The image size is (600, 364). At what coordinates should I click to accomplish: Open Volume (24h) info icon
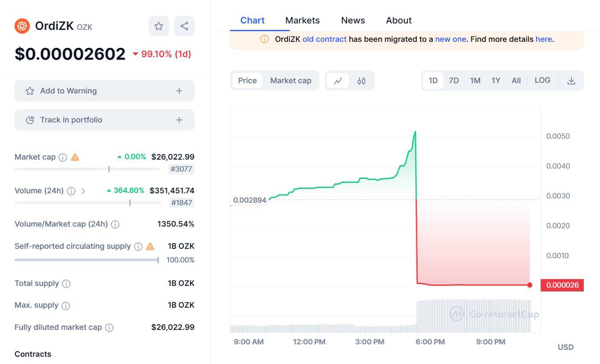pos(71,191)
